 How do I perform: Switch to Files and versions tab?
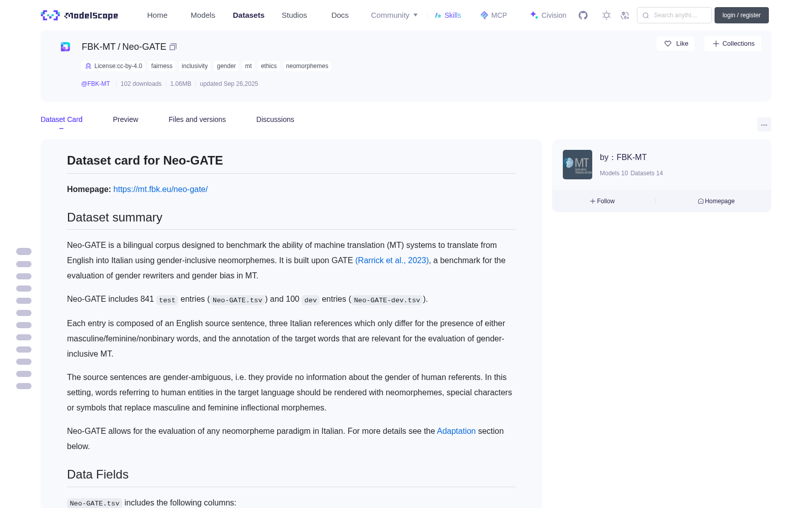(x=197, y=119)
